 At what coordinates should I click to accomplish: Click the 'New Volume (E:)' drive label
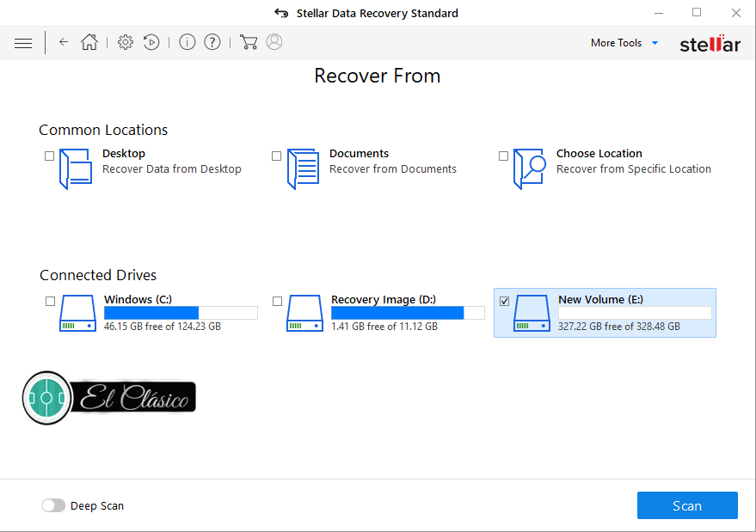coord(600,299)
